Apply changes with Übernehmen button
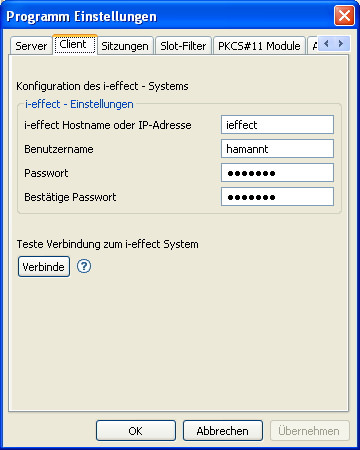Viewport: 360px width, 450px height. (x=309, y=431)
